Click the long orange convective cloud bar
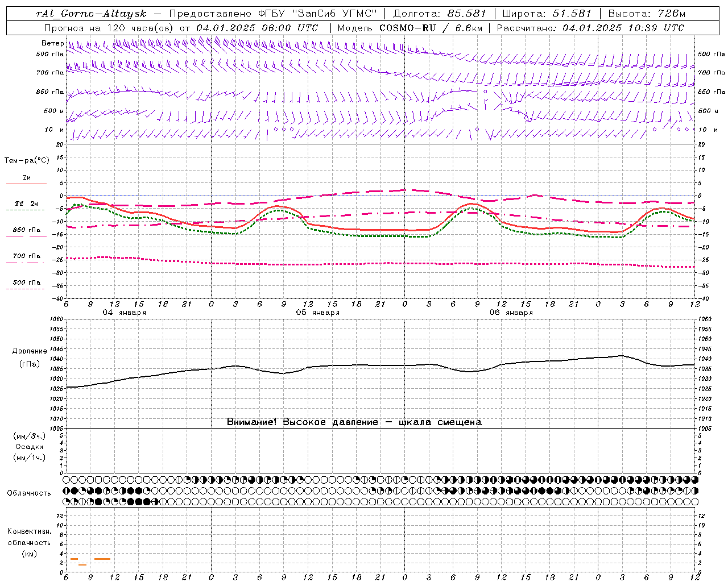 [102, 559]
